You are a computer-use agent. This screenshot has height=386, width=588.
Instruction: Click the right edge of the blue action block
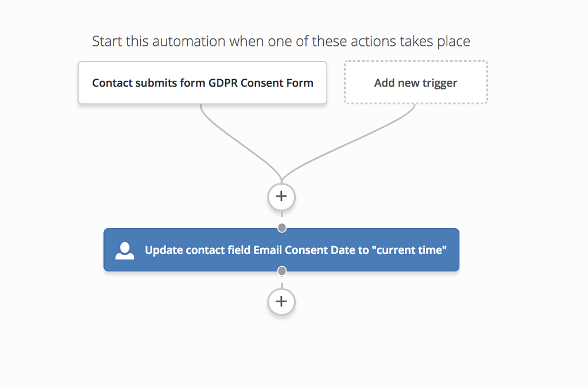458,250
